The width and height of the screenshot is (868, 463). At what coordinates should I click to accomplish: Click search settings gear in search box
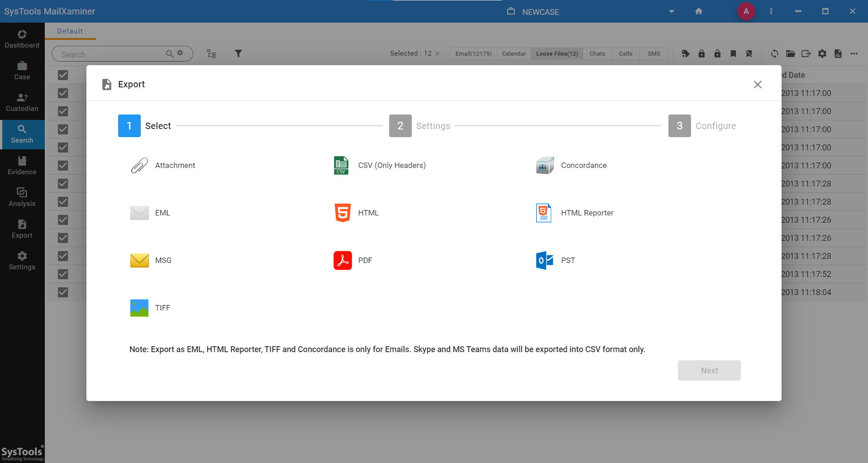[180, 53]
